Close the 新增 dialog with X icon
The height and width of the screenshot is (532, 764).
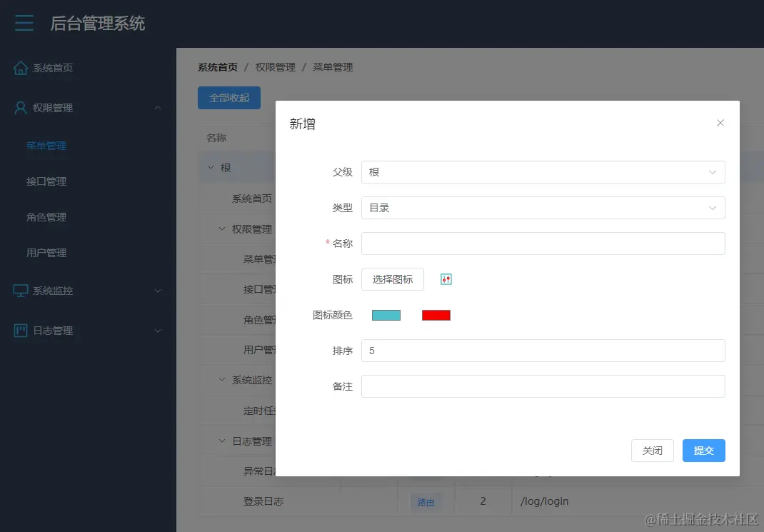pyautogui.click(x=720, y=123)
